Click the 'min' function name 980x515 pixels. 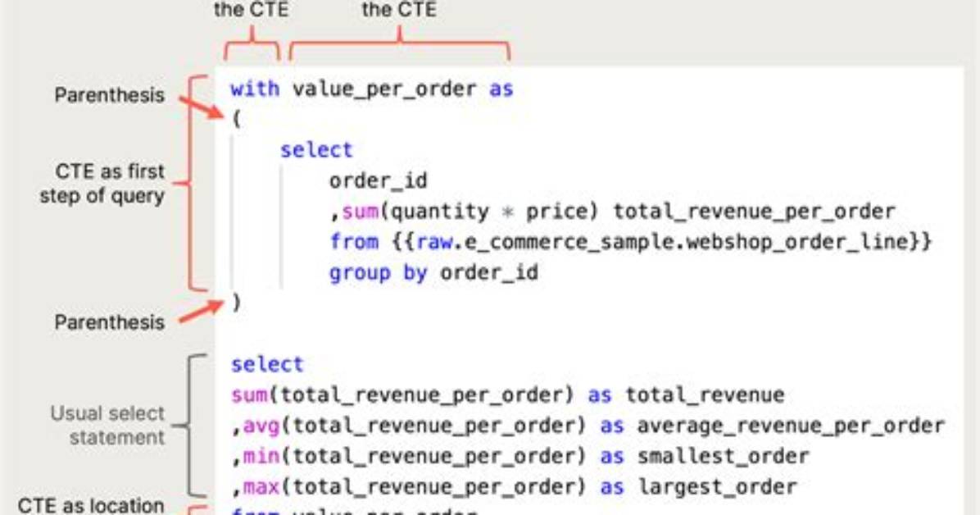pos(261,456)
